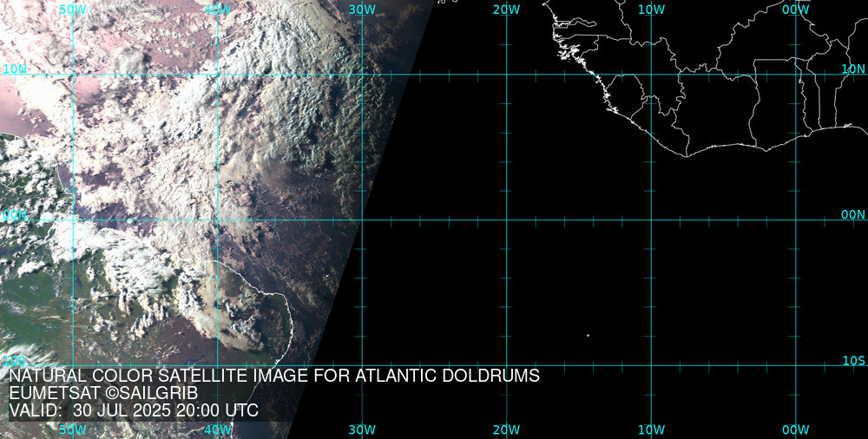Image resolution: width=868 pixels, height=439 pixels.
Task: Click the 50W longitude label on bottom edge
Action: click(x=73, y=429)
